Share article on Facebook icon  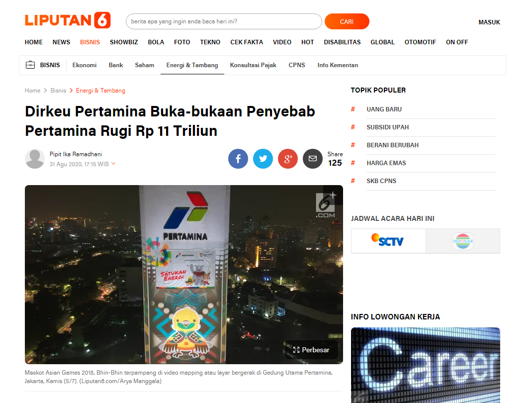pos(238,159)
